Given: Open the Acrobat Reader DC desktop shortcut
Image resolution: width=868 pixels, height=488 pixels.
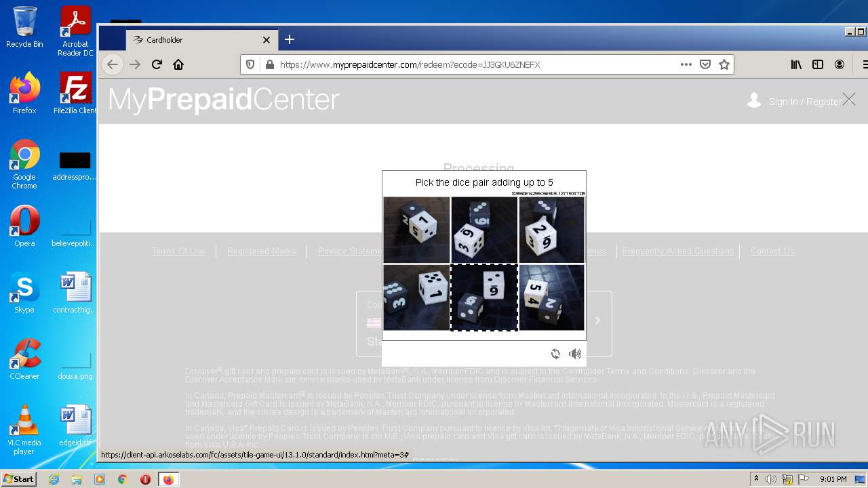Looking at the screenshot, I should coord(75,31).
